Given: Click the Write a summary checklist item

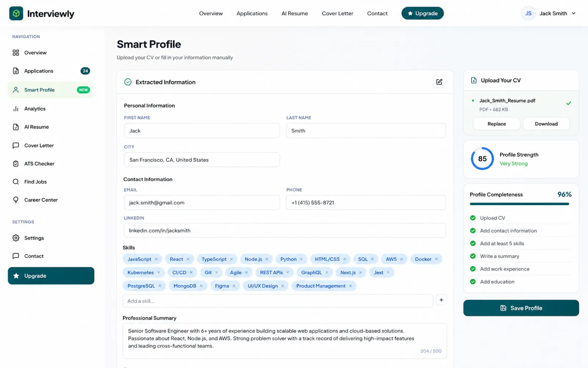Looking at the screenshot, I should 521,256.
